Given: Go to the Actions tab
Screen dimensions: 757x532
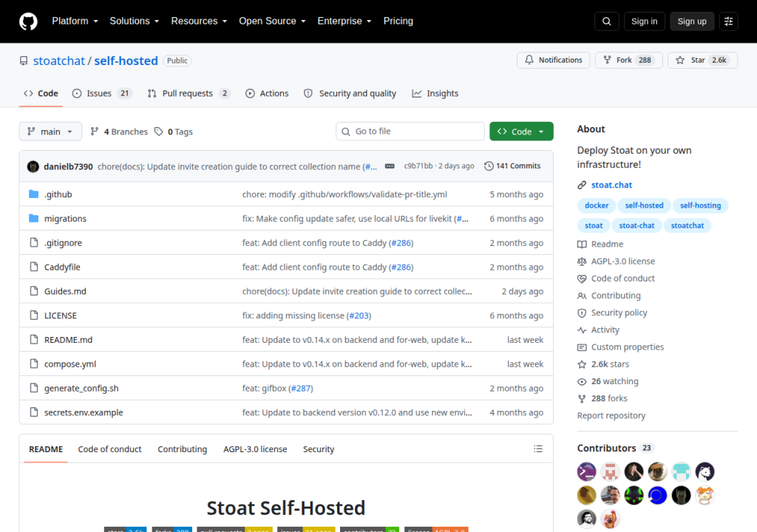Looking at the screenshot, I should pyautogui.click(x=267, y=93).
